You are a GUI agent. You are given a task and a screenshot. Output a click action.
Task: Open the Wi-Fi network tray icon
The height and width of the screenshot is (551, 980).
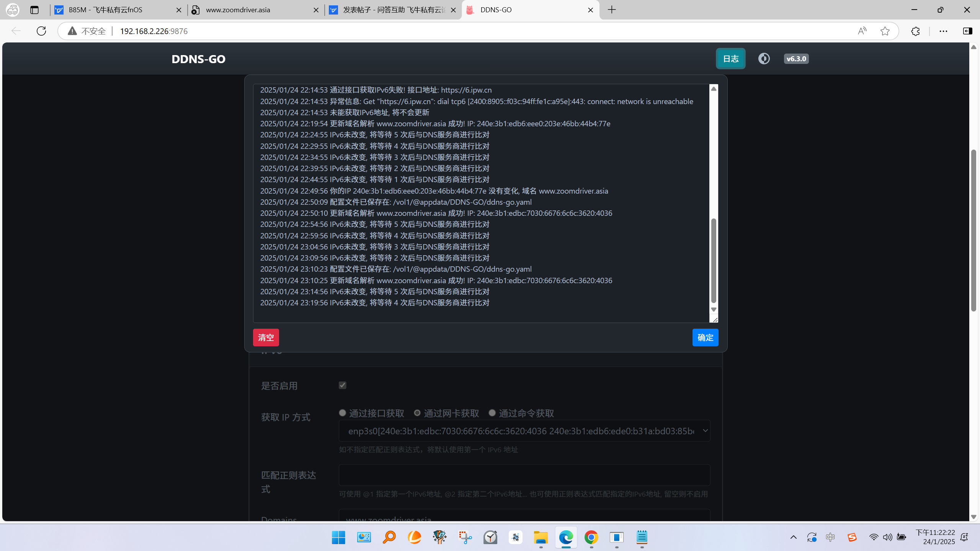(x=874, y=538)
